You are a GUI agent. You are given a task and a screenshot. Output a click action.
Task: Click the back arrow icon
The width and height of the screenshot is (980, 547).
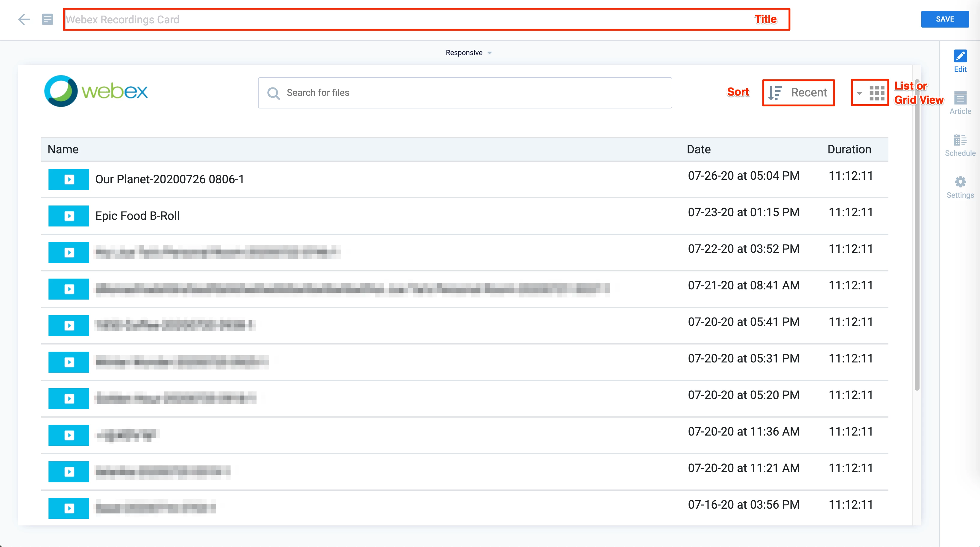click(x=24, y=19)
